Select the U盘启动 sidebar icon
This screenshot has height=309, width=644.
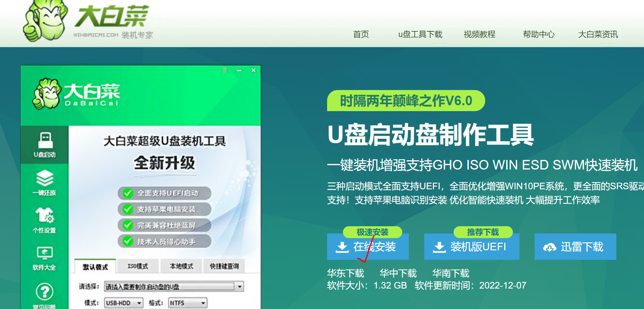[x=45, y=145]
